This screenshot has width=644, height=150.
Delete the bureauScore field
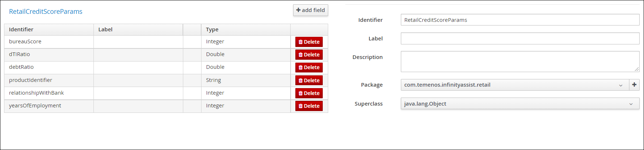[309, 42]
